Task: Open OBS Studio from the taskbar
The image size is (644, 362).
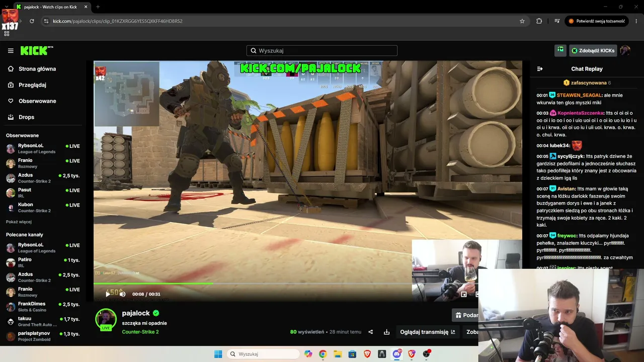Action: pos(427,354)
